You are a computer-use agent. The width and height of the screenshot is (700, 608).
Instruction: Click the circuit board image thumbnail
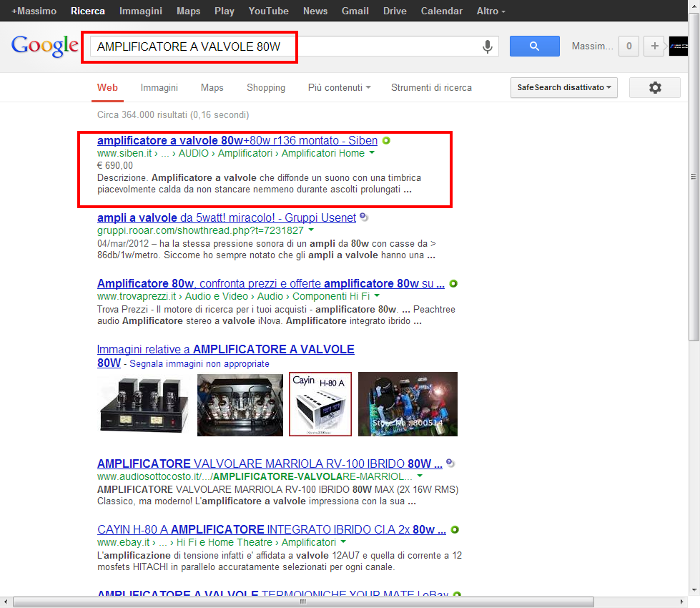tap(408, 404)
